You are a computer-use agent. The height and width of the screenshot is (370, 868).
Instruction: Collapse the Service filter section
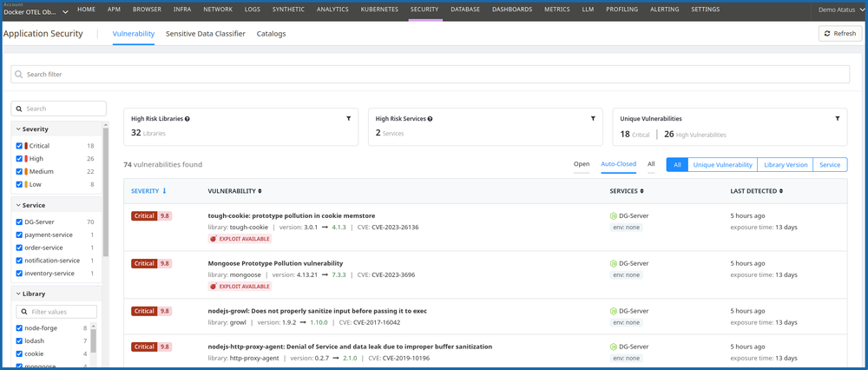click(18, 206)
